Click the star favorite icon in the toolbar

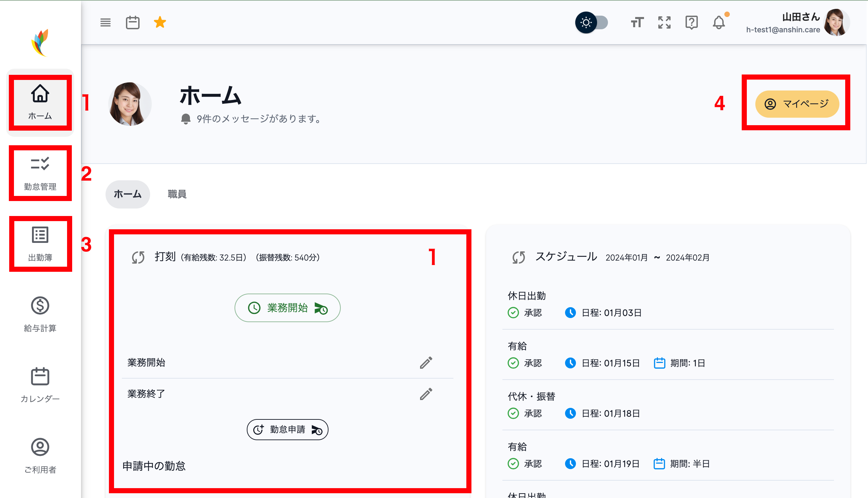click(x=160, y=22)
